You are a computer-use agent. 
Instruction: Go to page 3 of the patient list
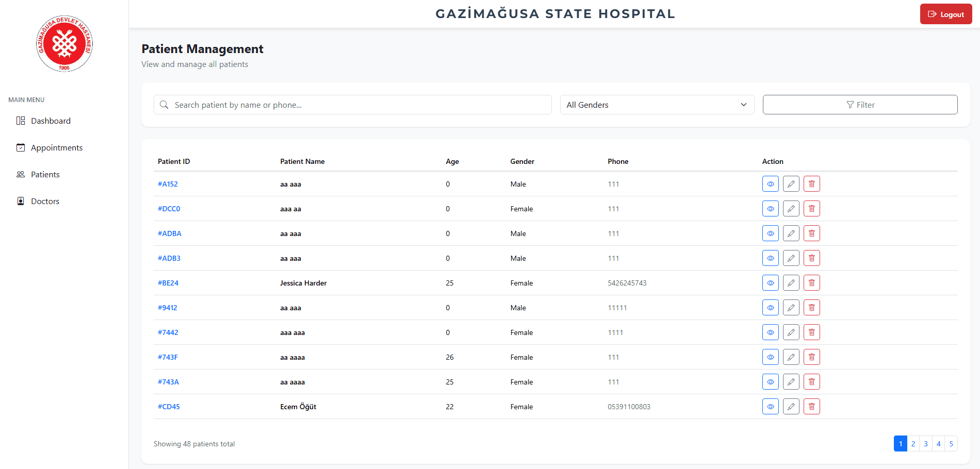coord(926,444)
